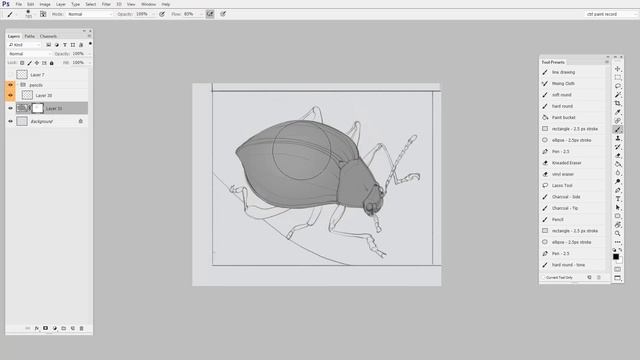Open the layer blend mode Normal dropdown
Viewport: 640px width, 360px height.
pos(29,53)
